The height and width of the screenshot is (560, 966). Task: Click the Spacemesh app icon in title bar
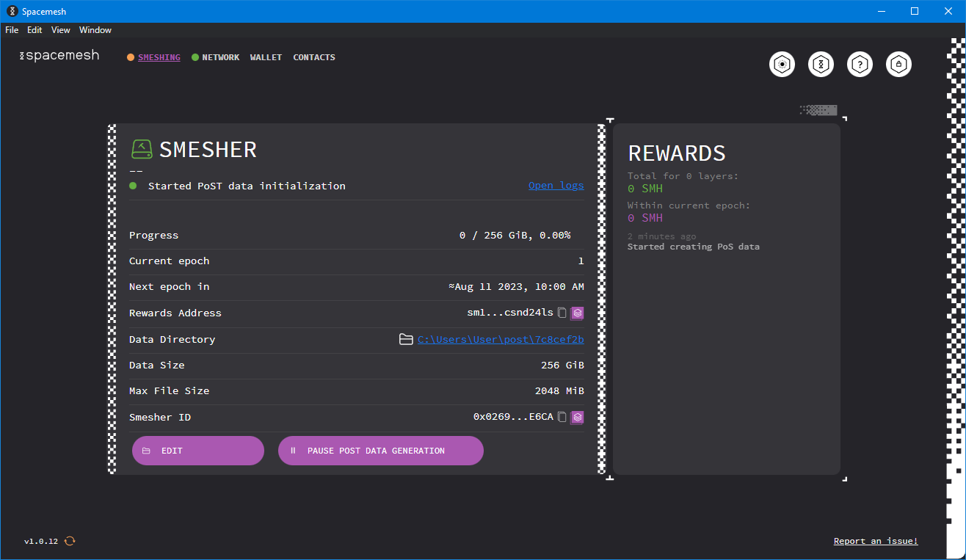[x=12, y=11]
